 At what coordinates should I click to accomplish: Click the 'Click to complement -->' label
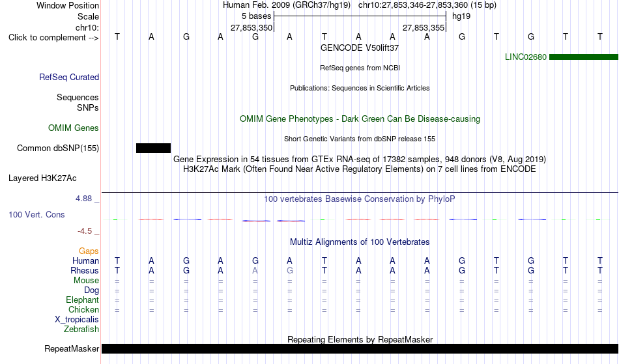click(x=53, y=38)
